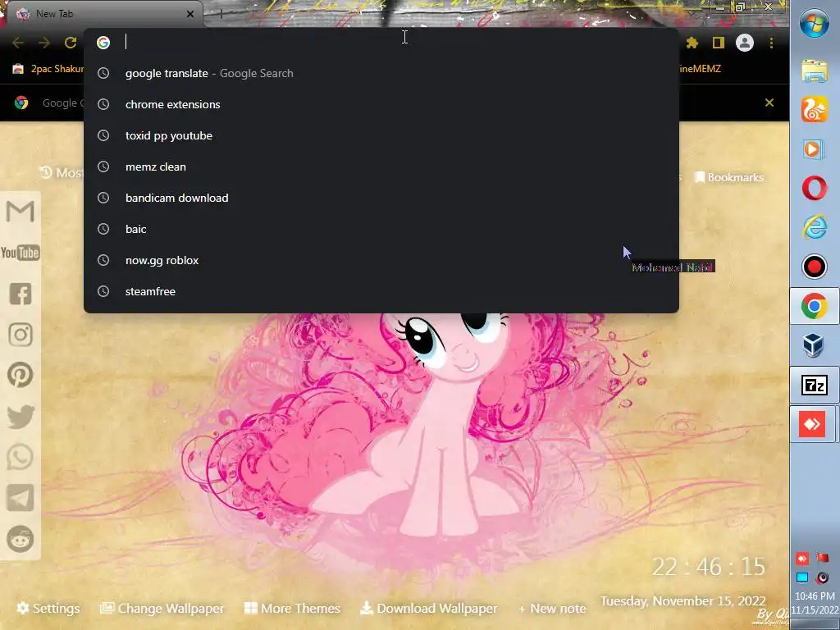Screen dimensions: 840x630
Task: Click the browser forward arrow
Action: coord(44,43)
